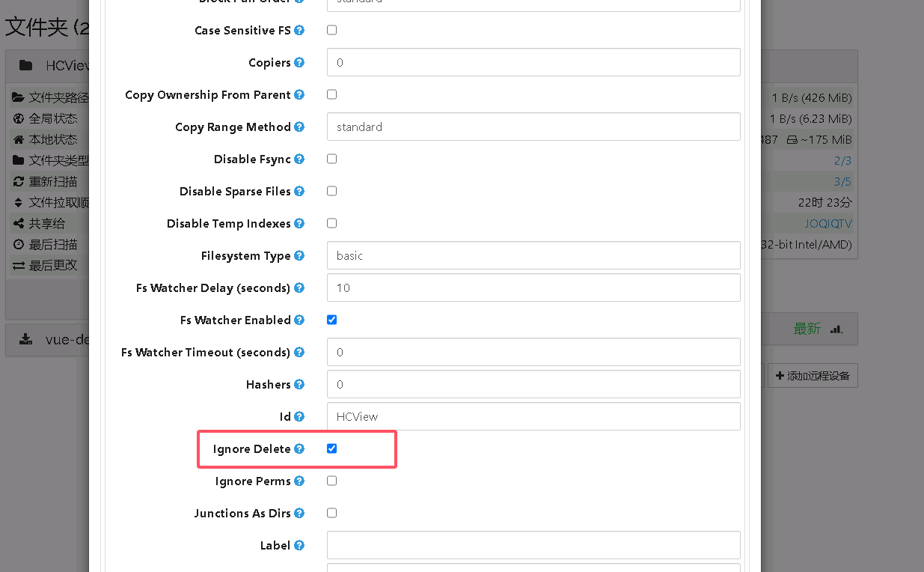
Task: Click help icon beside Junctions As Dirs
Action: [299, 514]
